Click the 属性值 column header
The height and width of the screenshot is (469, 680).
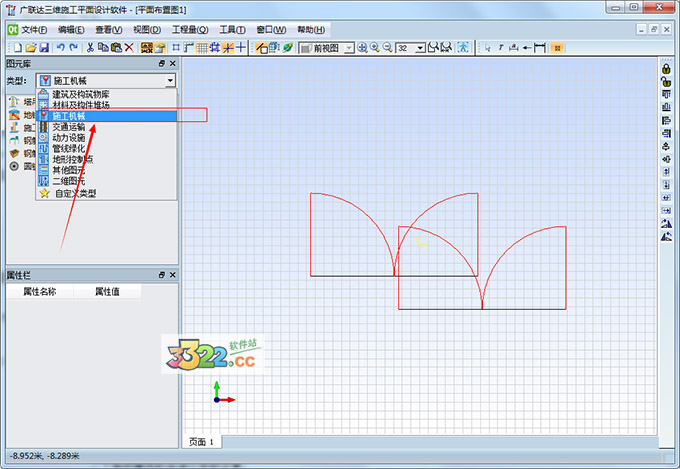pyautogui.click(x=107, y=292)
